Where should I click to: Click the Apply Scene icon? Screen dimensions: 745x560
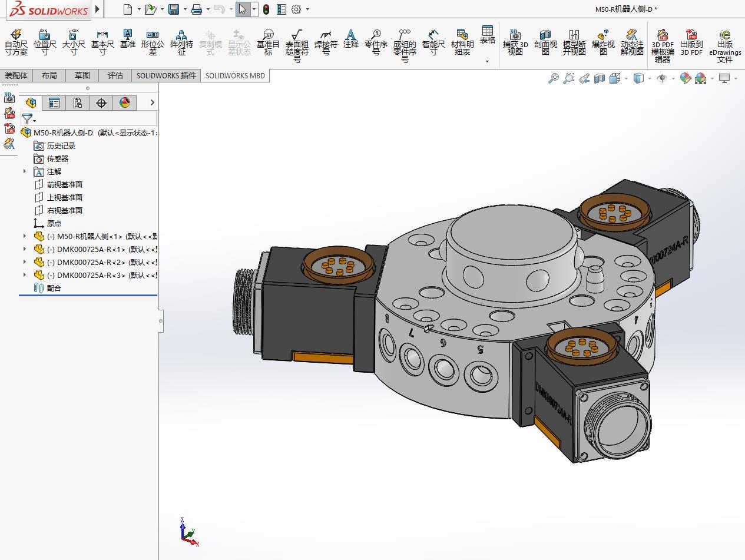[x=700, y=78]
